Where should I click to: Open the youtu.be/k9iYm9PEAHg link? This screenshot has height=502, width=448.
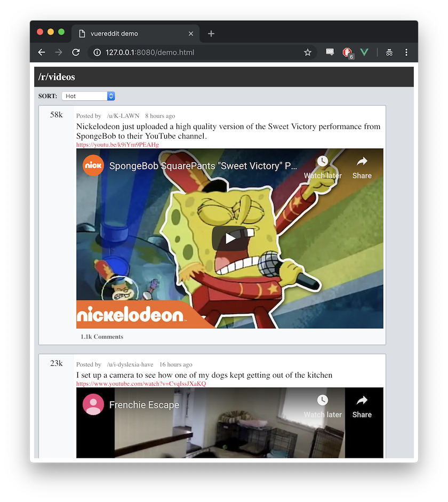pyautogui.click(x=117, y=145)
